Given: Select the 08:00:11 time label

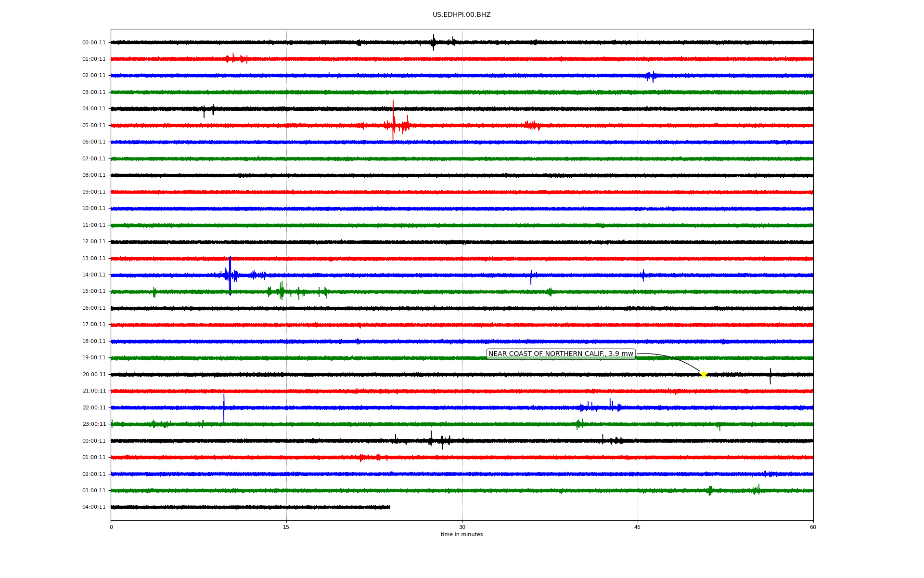Looking at the screenshot, I should [94, 175].
